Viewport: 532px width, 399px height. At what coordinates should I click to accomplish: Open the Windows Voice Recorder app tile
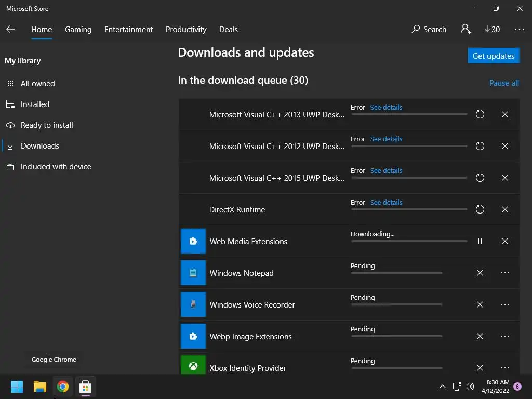193,304
